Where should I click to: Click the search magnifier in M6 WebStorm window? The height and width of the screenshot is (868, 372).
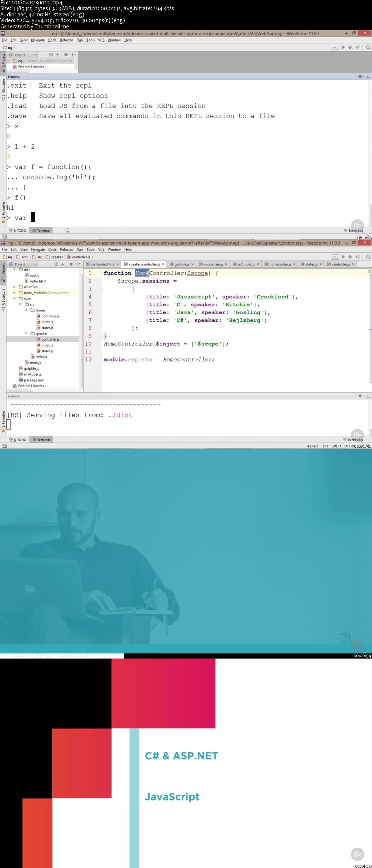click(x=368, y=48)
